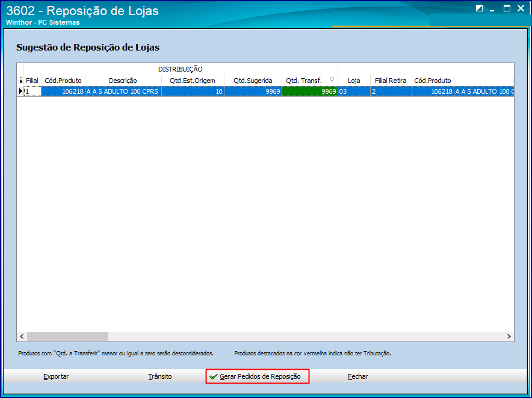Click the Descrição column header
This screenshot has height=398, width=532.
pyautogui.click(x=123, y=81)
